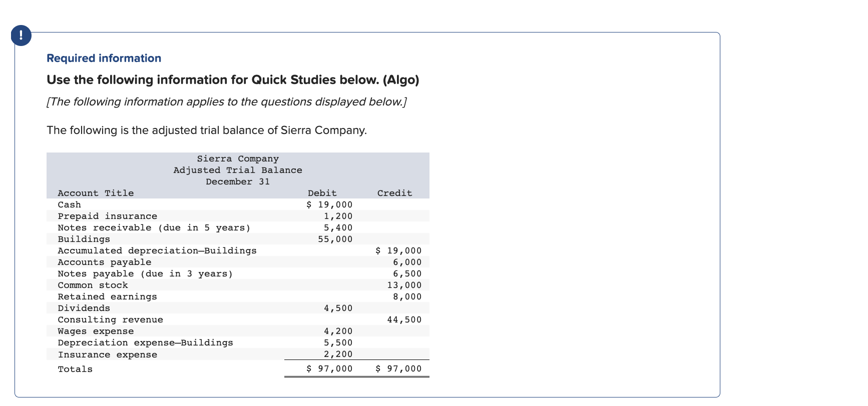
Task: Click the Notes receivable amount 5,400
Action: (x=338, y=227)
